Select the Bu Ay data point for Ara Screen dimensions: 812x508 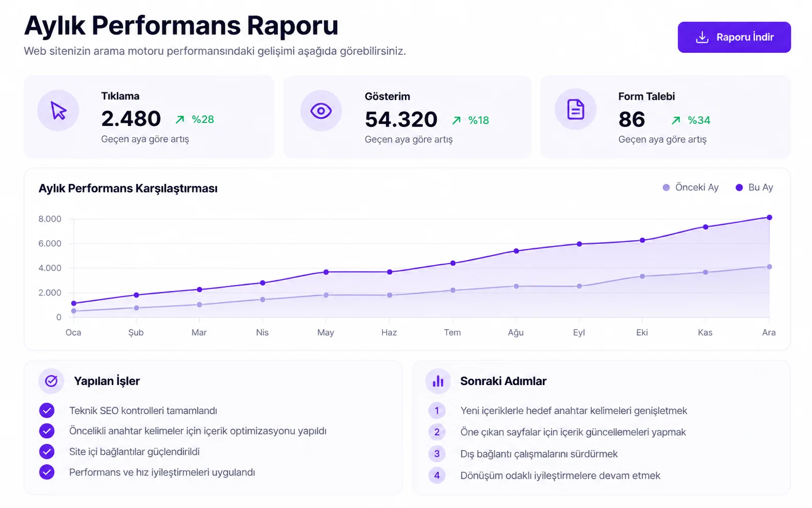point(769,218)
